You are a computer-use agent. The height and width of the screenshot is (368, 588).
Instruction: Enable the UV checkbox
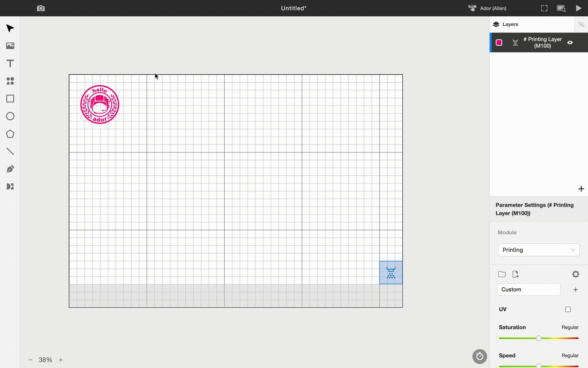tap(568, 309)
